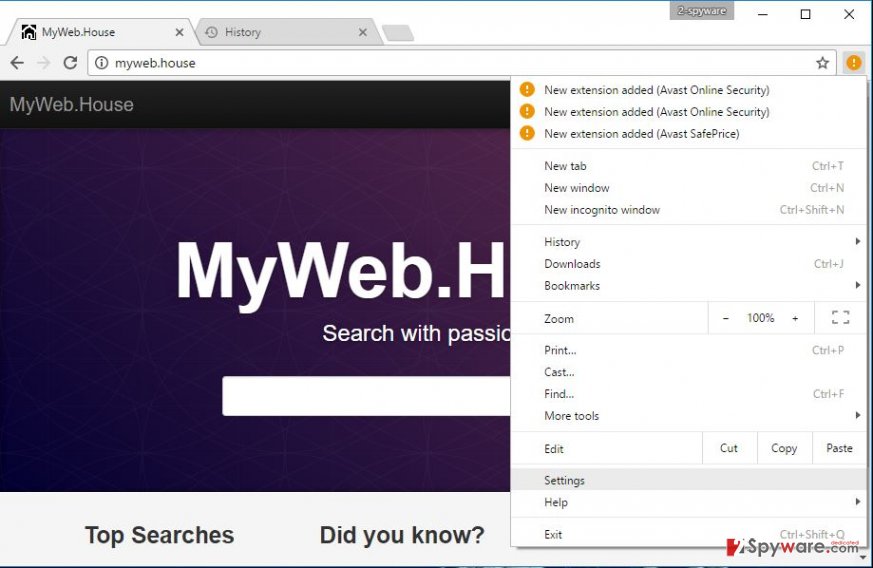Click Paste in the Edit row
The image size is (873, 568).
839,448
